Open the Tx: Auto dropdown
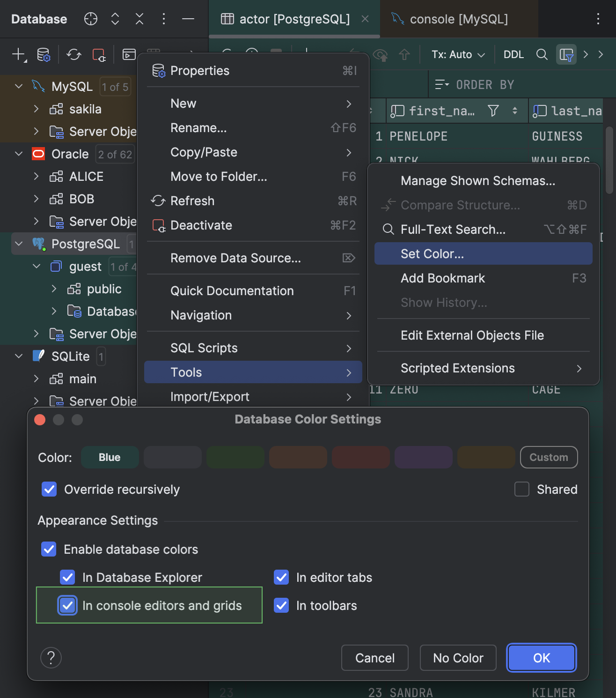Image resolution: width=616 pixels, height=698 pixels. point(458,55)
